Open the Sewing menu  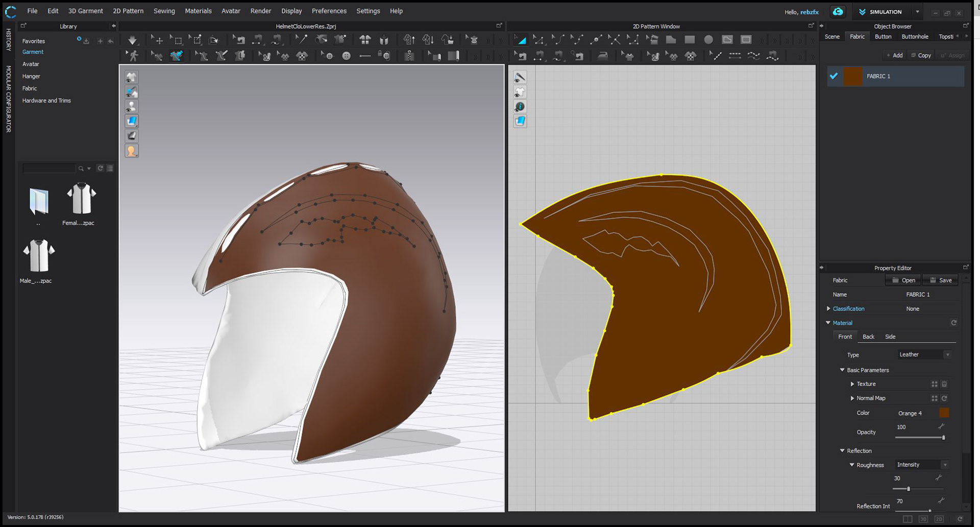pos(164,11)
